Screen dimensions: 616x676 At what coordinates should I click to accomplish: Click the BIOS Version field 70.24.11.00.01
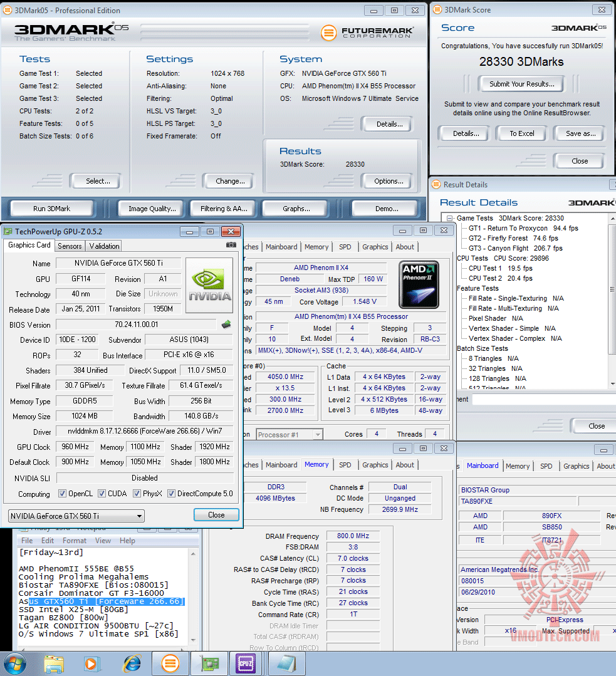click(137, 324)
